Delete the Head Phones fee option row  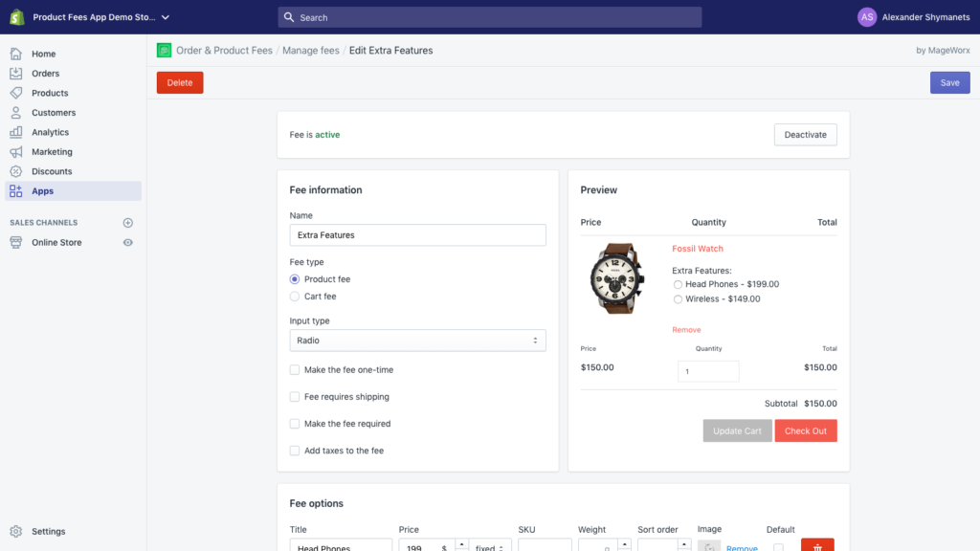(x=816, y=545)
